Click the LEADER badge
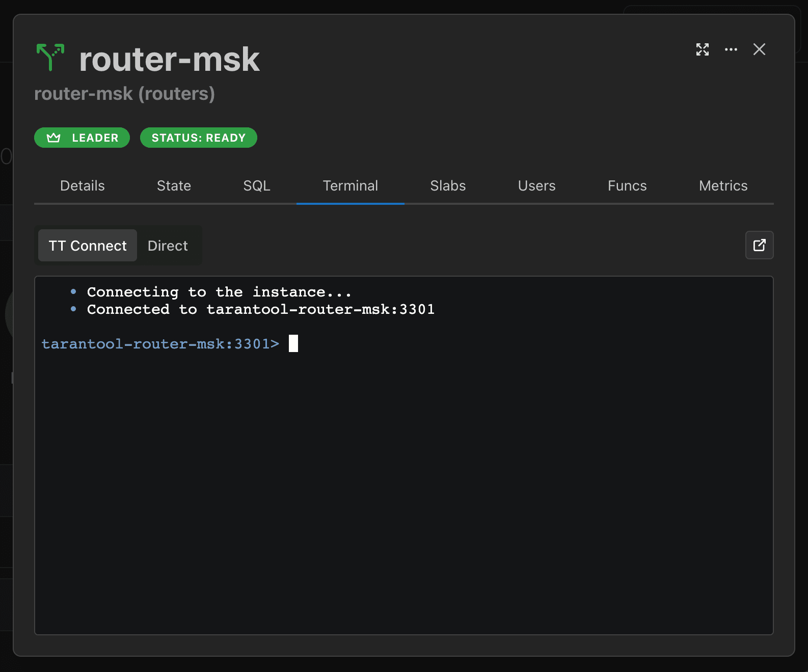 [x=82, y=138]
